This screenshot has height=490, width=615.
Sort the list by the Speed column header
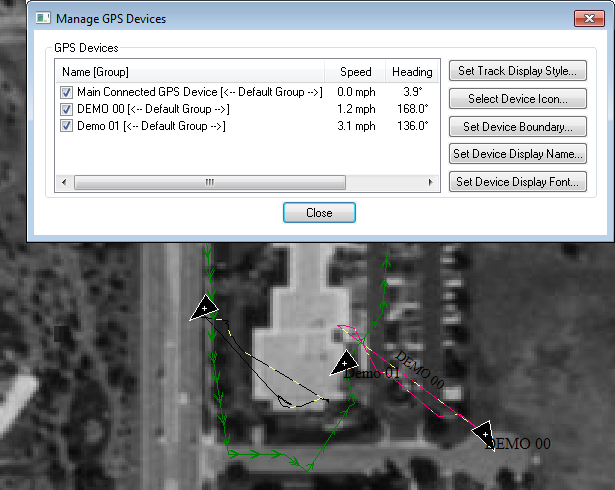coord(355,72)
